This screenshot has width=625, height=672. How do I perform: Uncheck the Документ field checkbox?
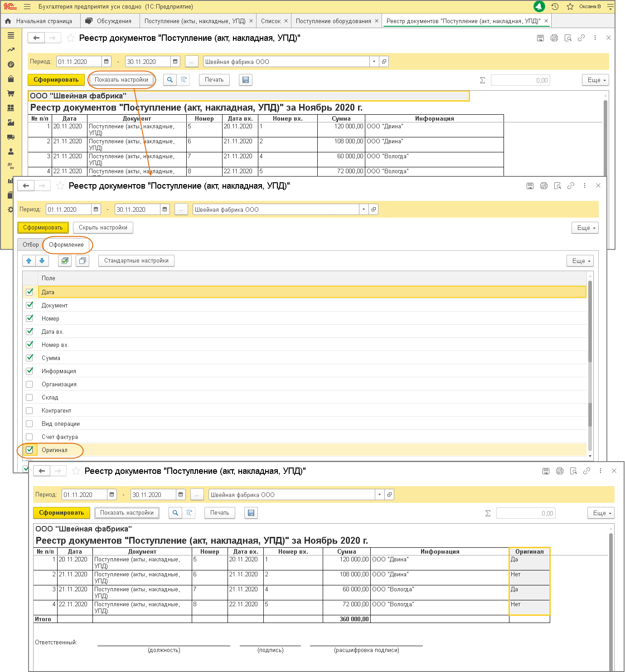tap(29, 305)
